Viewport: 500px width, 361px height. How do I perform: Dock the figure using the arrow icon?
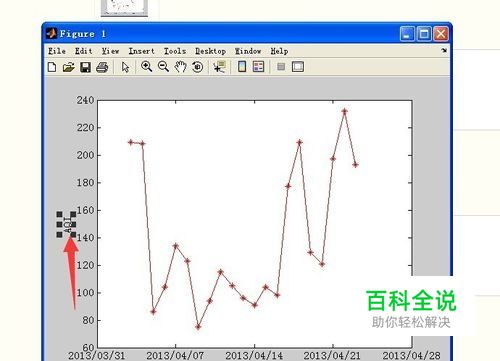point(444,50)
